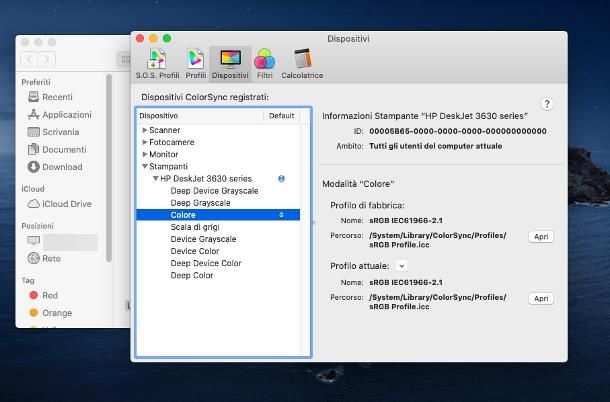Click the Documenti icon in Finder sidebar
The height and width of the screenshot is (402, 610).
tap(33, 149)
